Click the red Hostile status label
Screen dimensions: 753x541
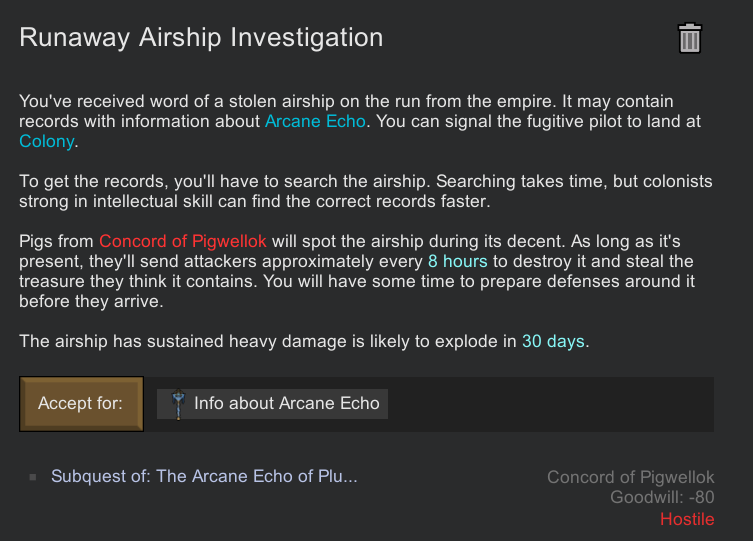click(687, 519)
